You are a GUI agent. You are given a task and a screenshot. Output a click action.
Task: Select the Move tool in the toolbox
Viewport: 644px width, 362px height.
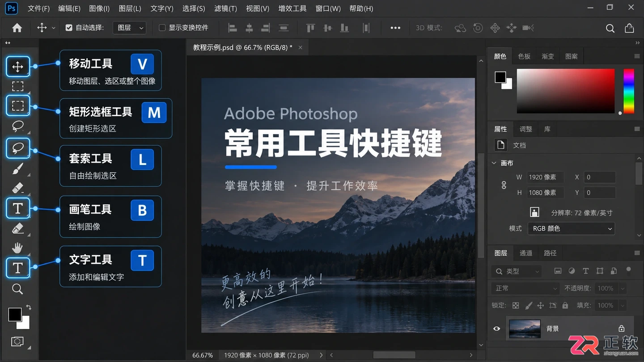coord(17,67)
